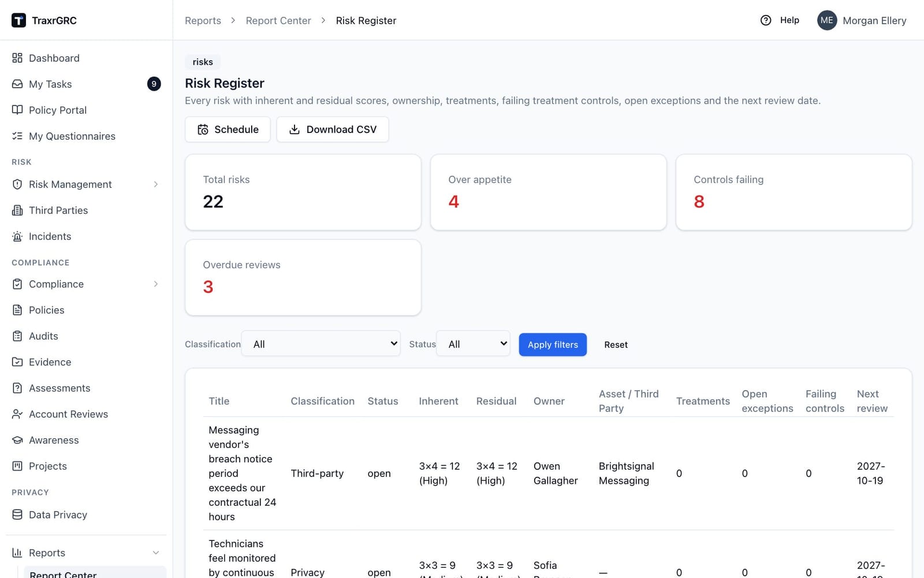
Task: Click the Policy Portal book icon
Action: click(17, 110)
